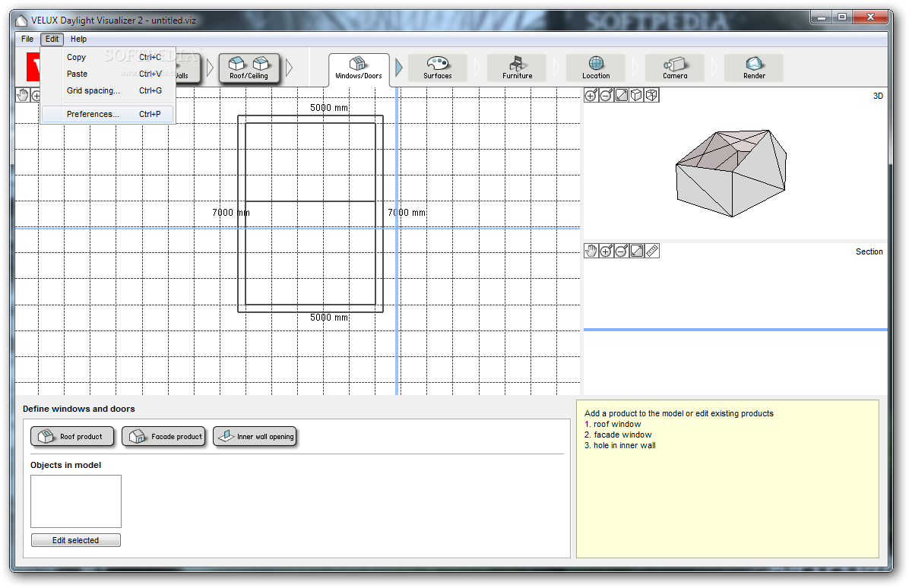Viewport: 909px width, 588px height.
Task: Go to the Roof/Ceiling step
Action: pyautogui.click(x=249, y=68)
